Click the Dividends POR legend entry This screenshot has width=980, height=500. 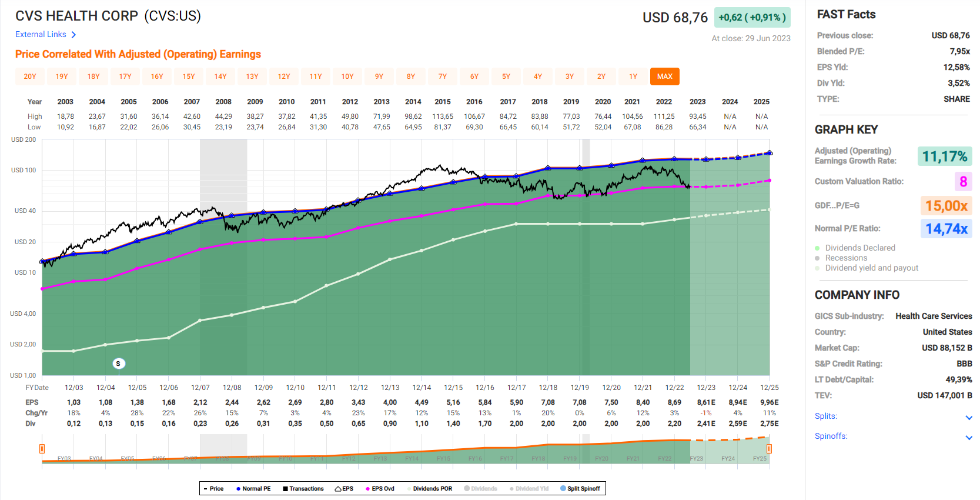click(x=432, y=489)
